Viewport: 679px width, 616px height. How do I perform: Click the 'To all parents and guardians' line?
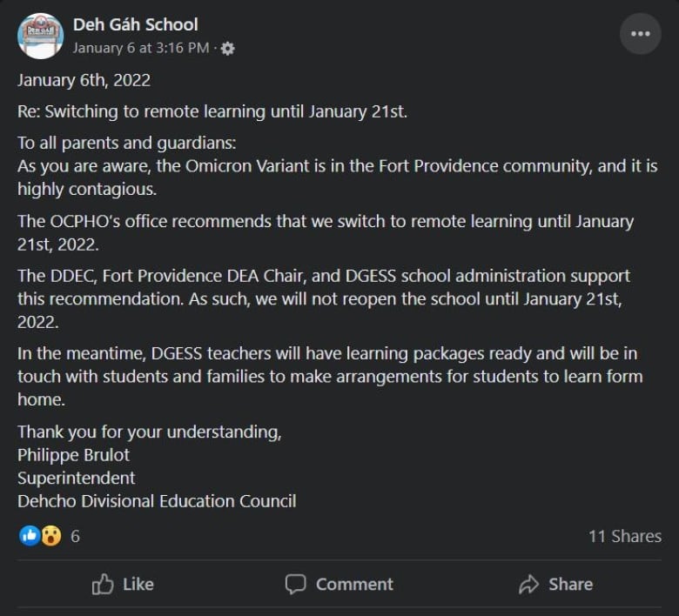[127, 144]
